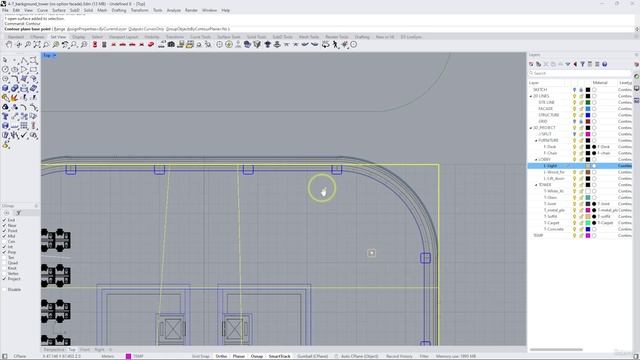Select the T-Concrete layer row
This screenshot has height=360, width=640.
pyautogui.click(x=580, y=229)
